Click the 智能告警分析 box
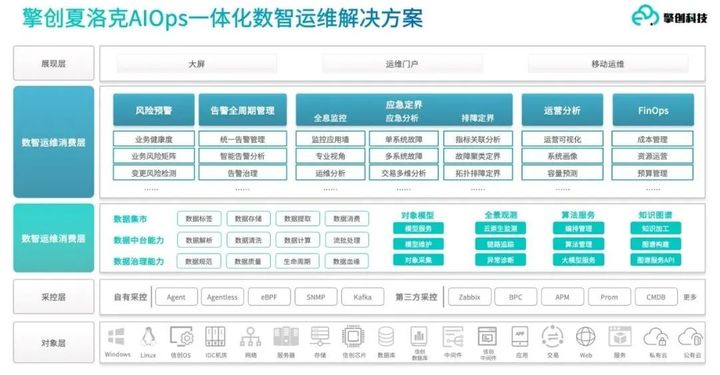The height and width of the screenshot is (375, 720). [x=242, y=156]
